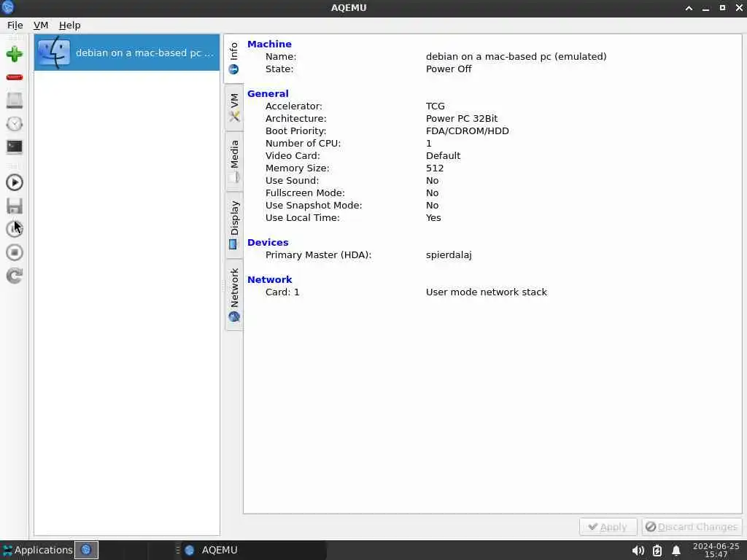The height and width of the screenshot is (560, 747).
Task: Click AQEMU window entry in taskbar
Action: coord(253,550)
